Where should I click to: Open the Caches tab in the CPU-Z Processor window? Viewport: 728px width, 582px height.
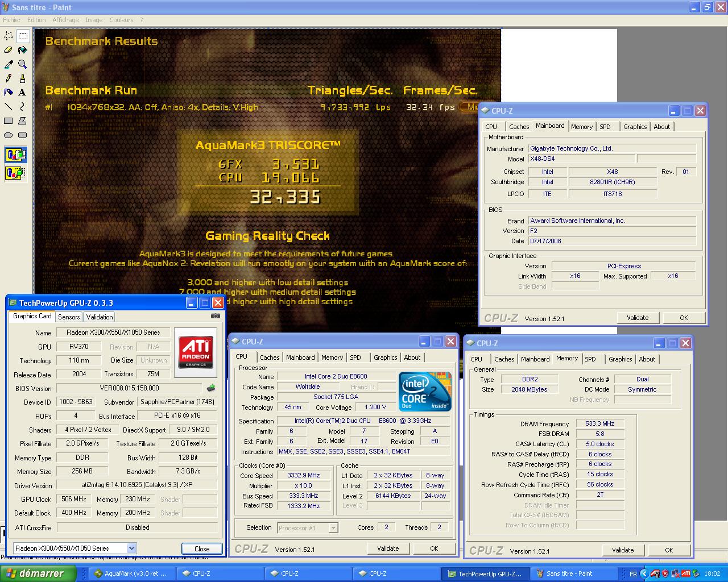tap(270, 357)
